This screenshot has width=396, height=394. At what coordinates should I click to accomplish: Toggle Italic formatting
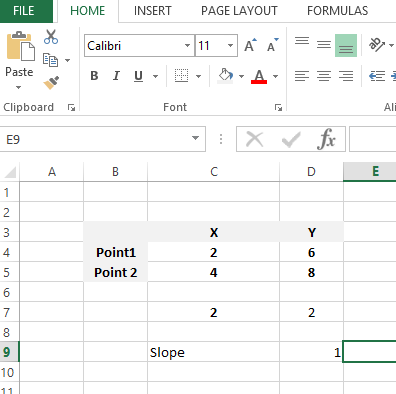click(x=116, y=76)
